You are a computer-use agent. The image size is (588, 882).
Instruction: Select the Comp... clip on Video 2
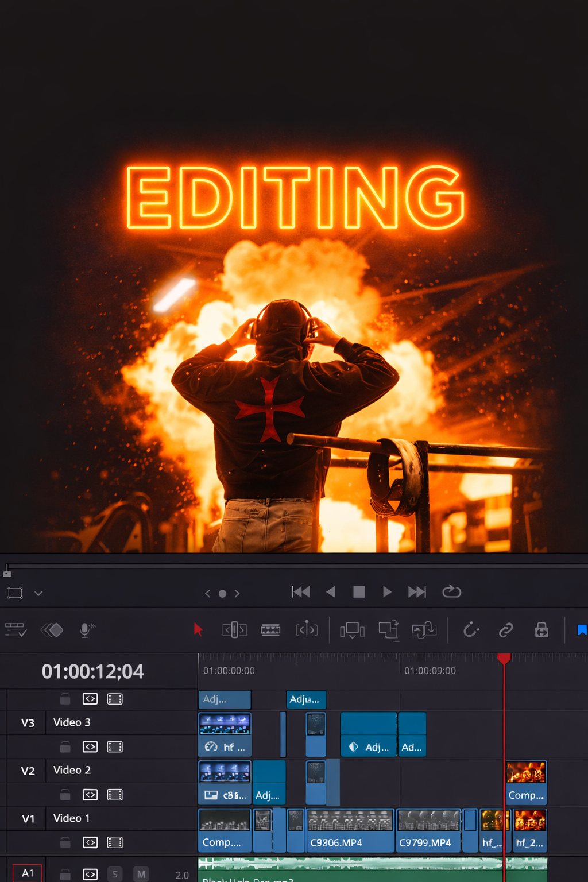(x=526, y=783)
